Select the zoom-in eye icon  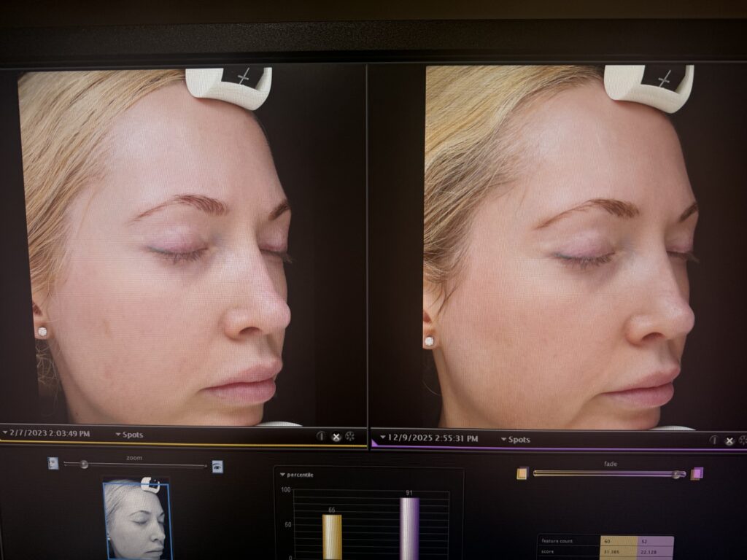218,465
